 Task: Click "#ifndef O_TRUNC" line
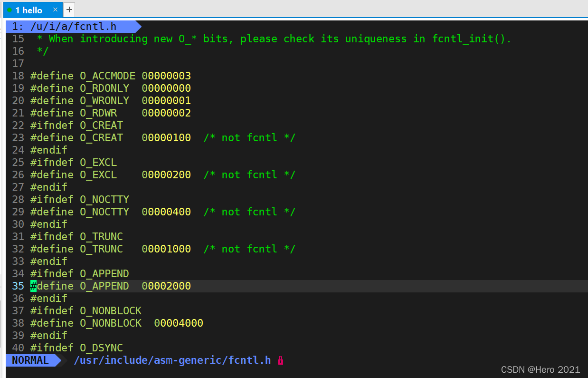(x=76, y=236)
